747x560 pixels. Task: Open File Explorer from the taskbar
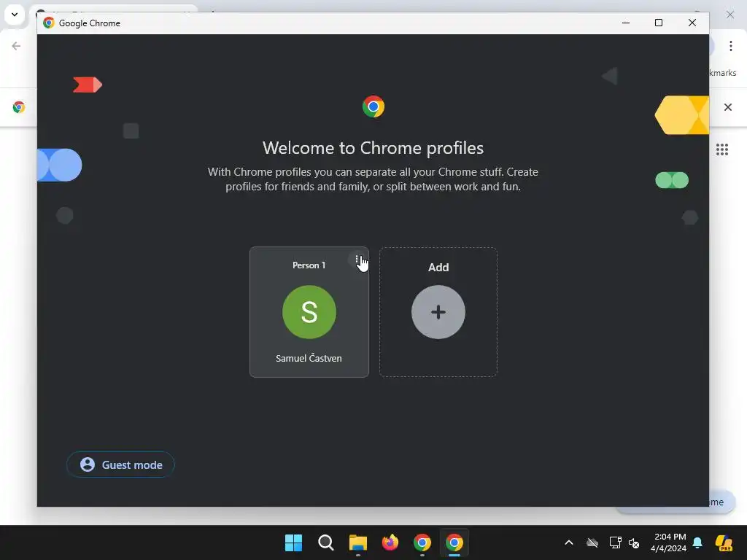click(x=357, y=542)
